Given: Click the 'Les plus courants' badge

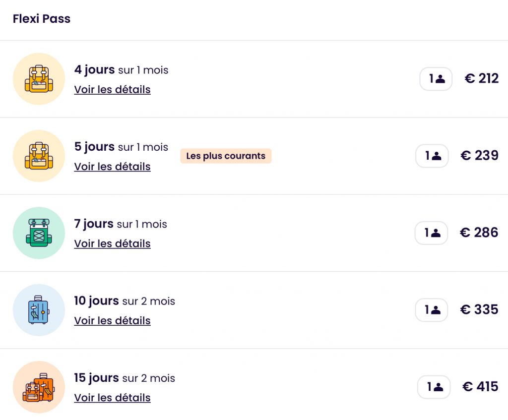Looking at the screenshot, I should [226, 156].
